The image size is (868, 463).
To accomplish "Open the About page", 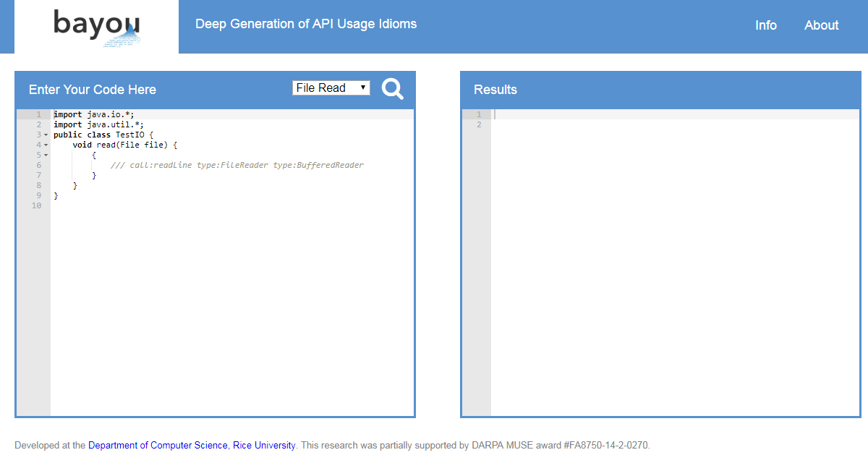I will 822,25.
